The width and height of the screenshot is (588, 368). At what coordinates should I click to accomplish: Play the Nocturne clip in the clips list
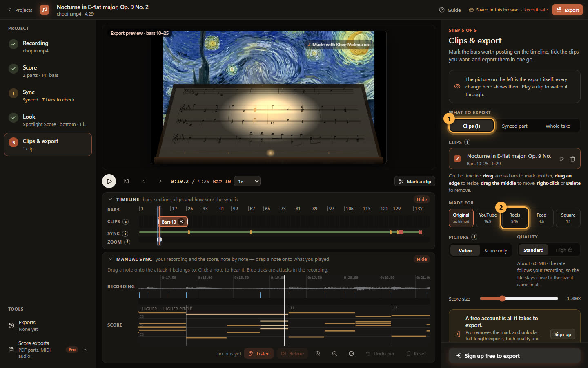[x=562, y=159]
